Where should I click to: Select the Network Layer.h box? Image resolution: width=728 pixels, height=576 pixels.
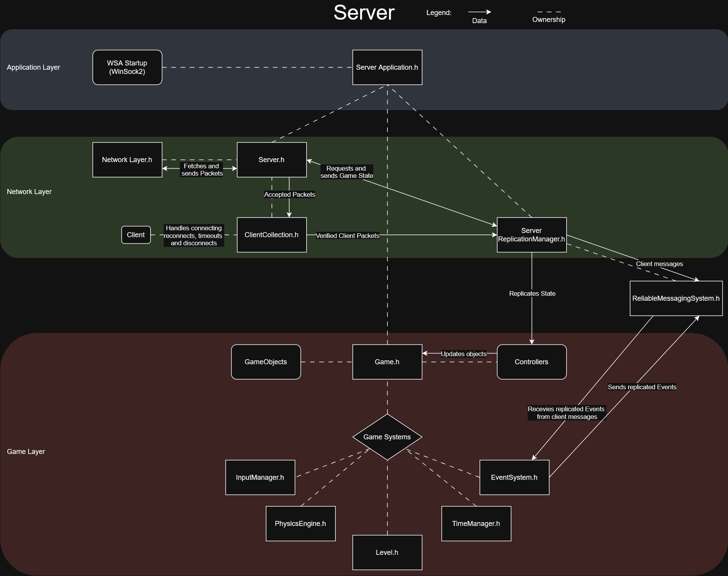(x=127, y=160)
